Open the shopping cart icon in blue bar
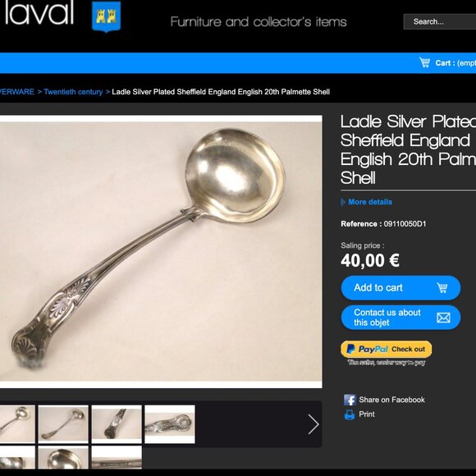Screen dimensions: 476x476 tap(424, 62)
